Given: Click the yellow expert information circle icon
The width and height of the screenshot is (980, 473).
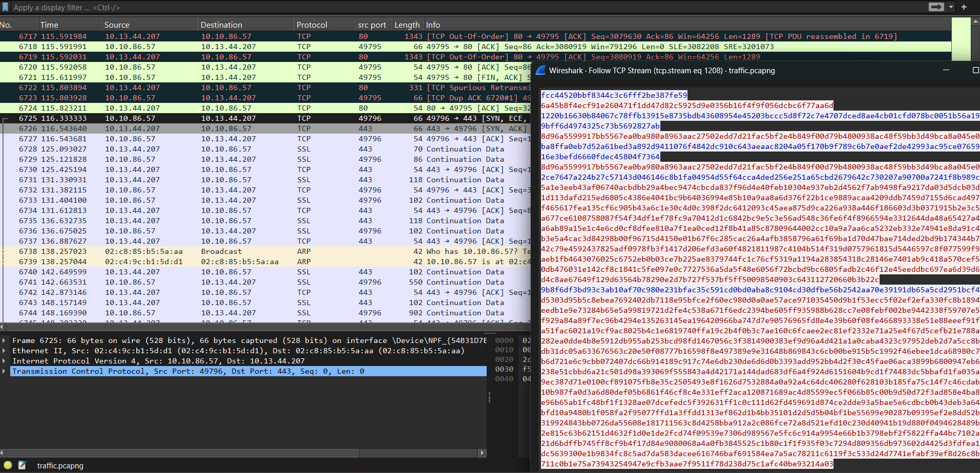Looking at the screenshot, I should coord(8,465).
